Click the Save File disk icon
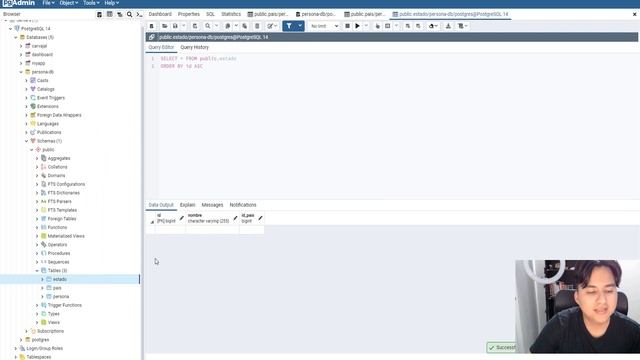Viewport: 640px width, 360px height. [x=175, y=26]
